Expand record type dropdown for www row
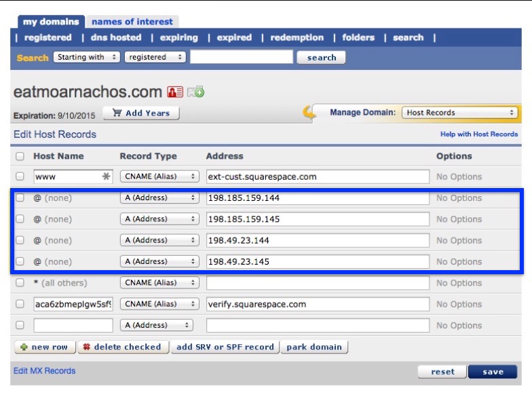Screen dimensions: 532x395 [159, 176]
